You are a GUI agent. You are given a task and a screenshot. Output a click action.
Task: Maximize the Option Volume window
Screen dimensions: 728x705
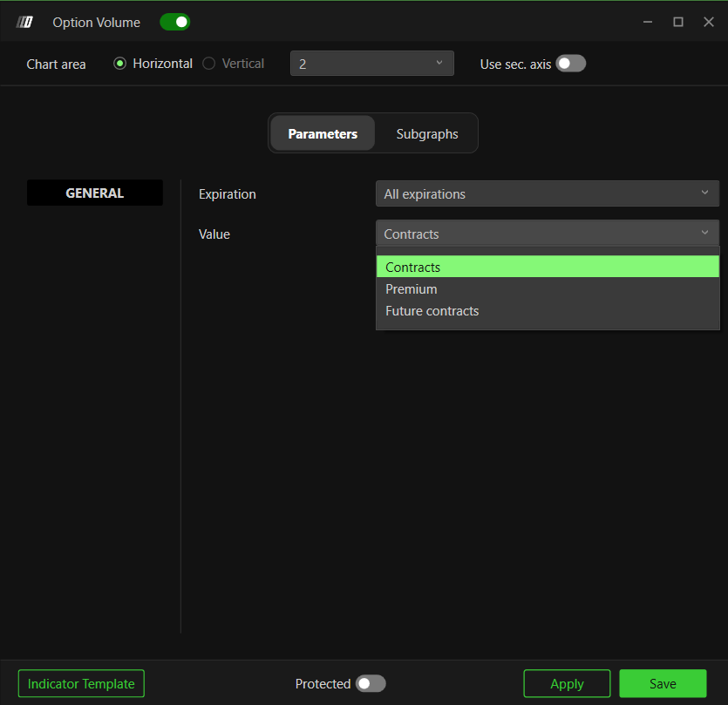(x=677, y=22)
